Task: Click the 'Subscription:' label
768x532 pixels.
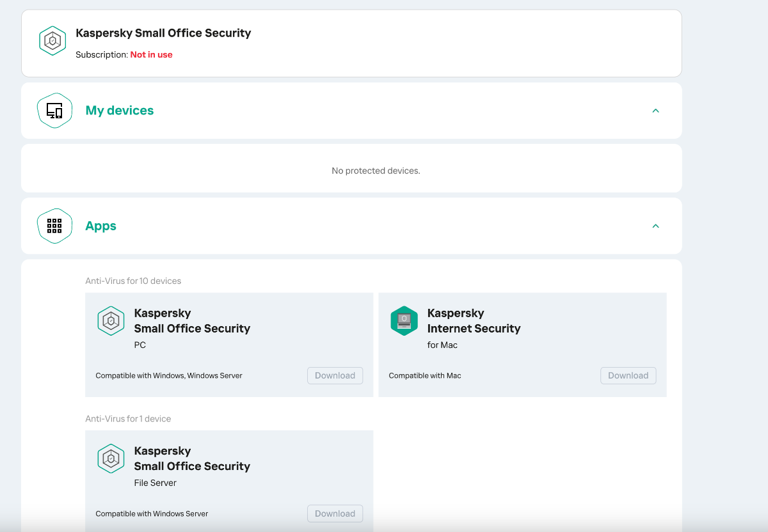Action: [x=102, y=55]
